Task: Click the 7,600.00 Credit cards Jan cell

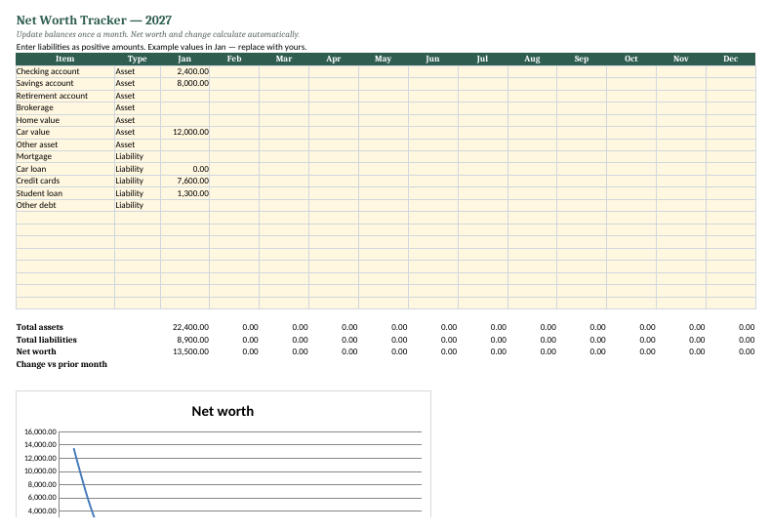Action: pos(184,181)
